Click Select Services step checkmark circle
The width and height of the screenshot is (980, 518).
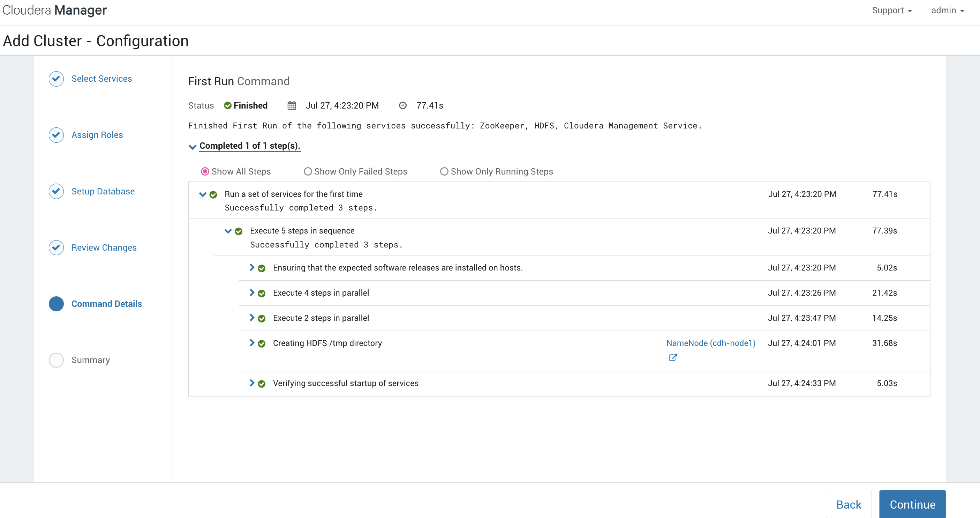[x=56, y=79]
